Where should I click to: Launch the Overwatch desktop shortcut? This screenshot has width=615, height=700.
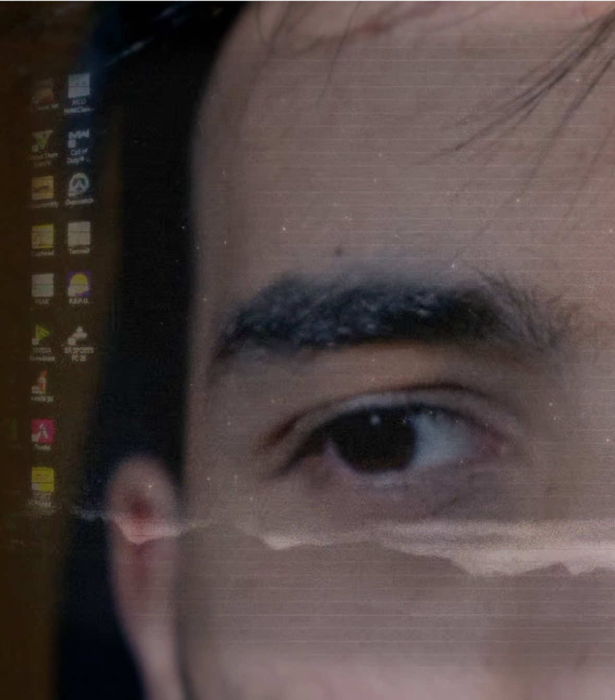[79, 189]
